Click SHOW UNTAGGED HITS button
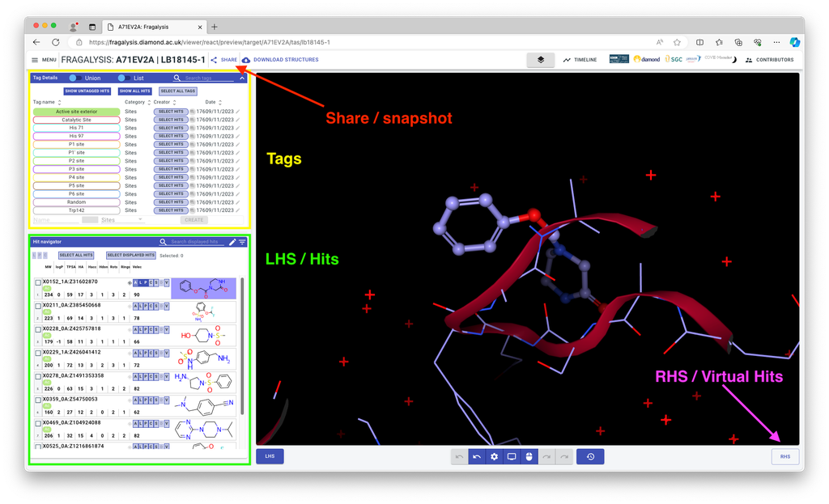 [87, 91]
